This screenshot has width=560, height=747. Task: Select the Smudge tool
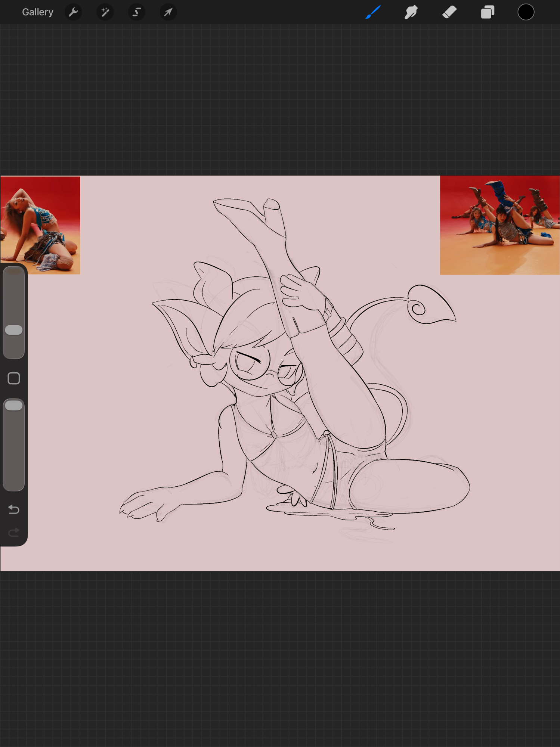pyautogui.click(x=411, y=12)
